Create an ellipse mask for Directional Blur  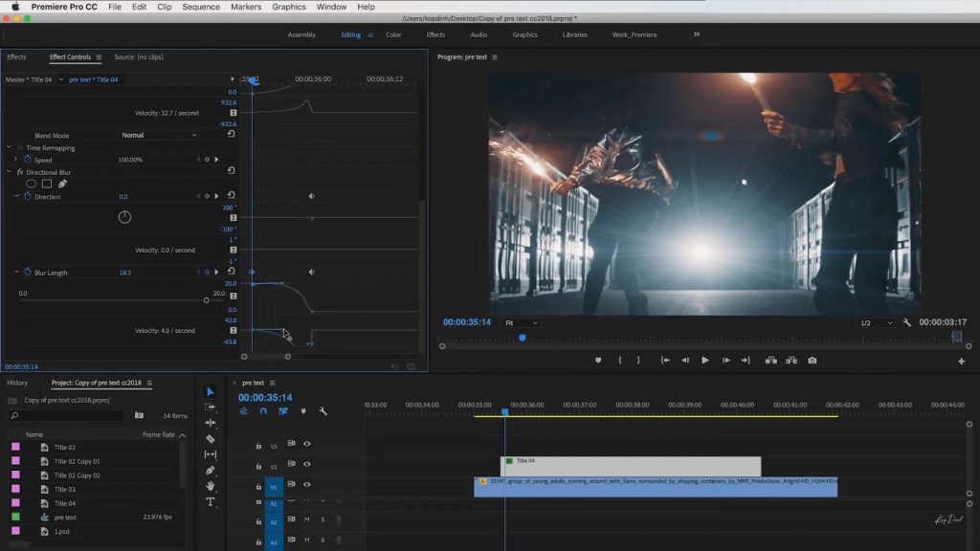pos(31,184)
